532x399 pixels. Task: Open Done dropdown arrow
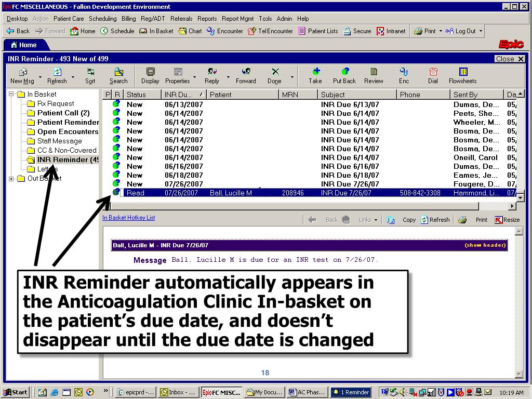[292, 77]
